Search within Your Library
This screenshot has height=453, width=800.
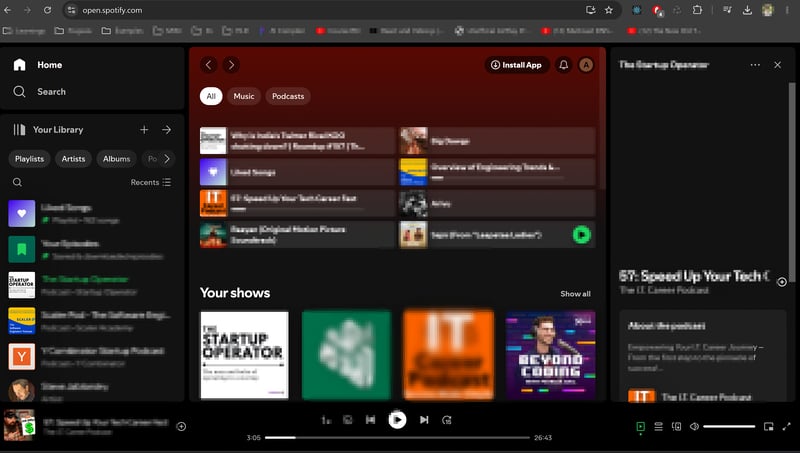[x=17, y=183]
